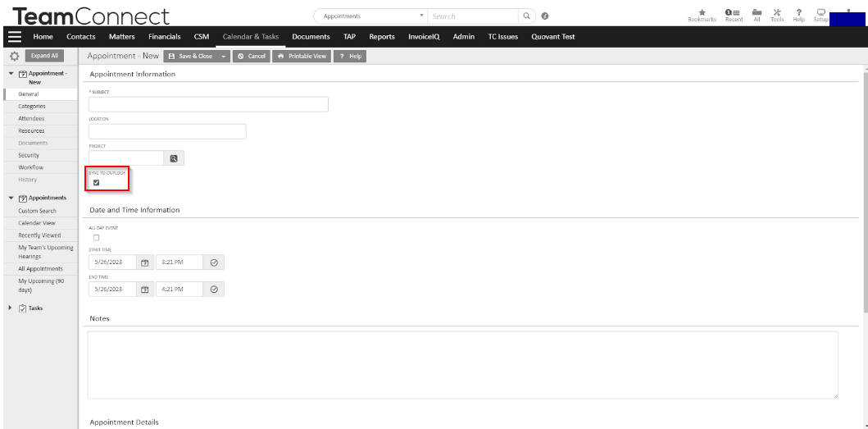Check the All Day Event checkbox

(97, 238)
